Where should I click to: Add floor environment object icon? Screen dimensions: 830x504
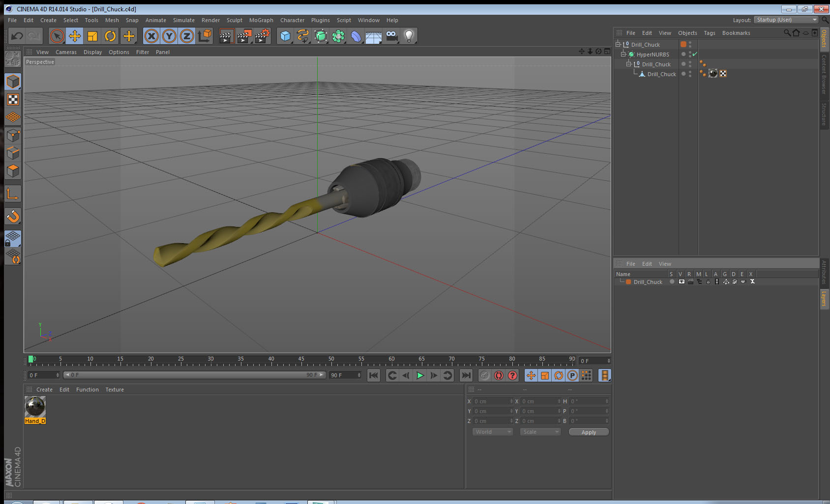[x=374, y=36]
